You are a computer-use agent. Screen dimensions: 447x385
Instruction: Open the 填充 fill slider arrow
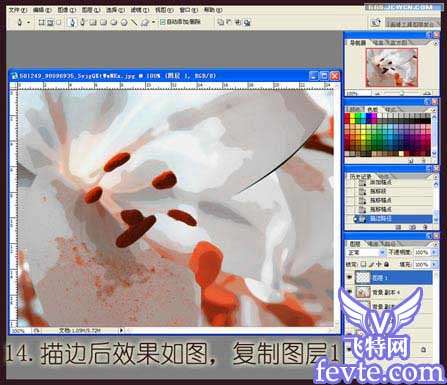click(434, 264)
